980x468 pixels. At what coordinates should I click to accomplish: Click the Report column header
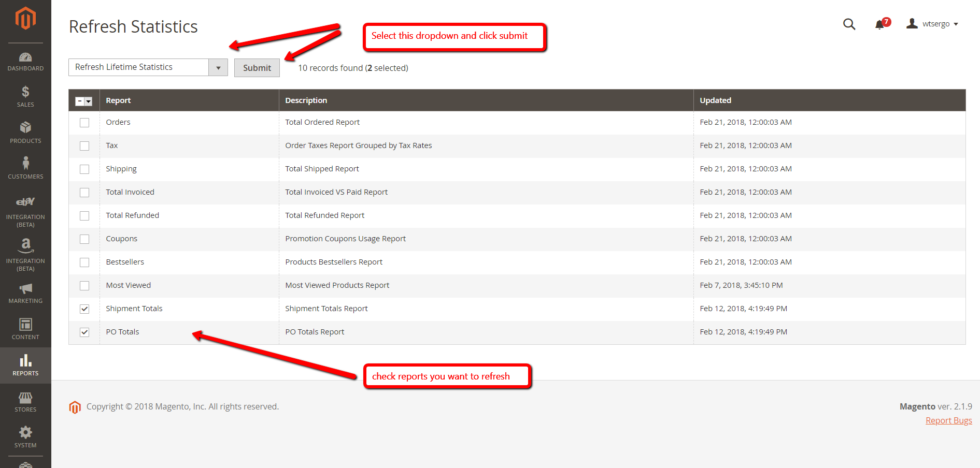(x=118, y=100)
